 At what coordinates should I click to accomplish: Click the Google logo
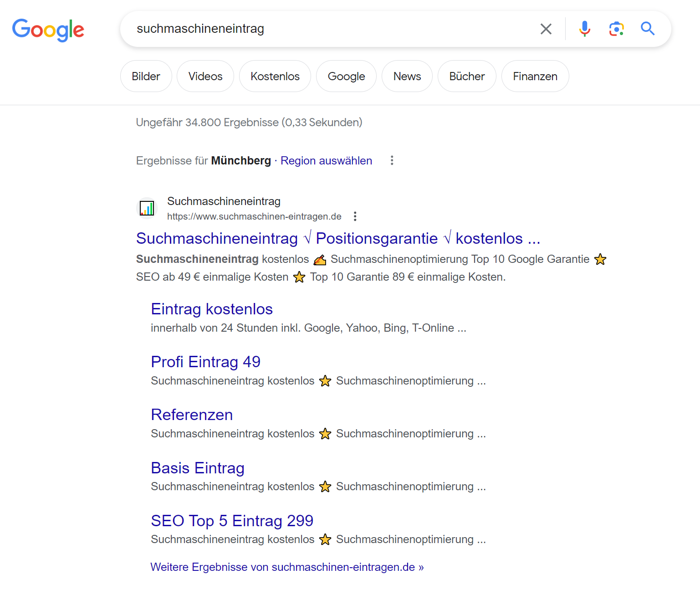pyautogui.click(x=48, y=30)
